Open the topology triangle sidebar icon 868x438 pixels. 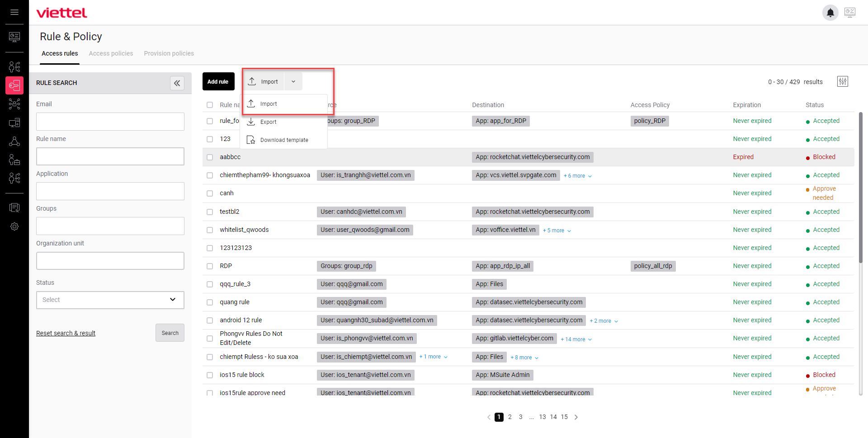[14, 141]
